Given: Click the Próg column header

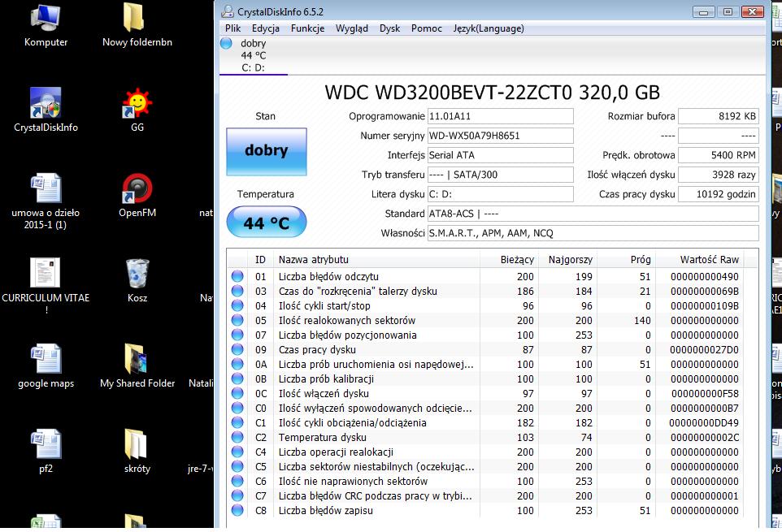Looking at the screenshot, I should pos(625,260).
